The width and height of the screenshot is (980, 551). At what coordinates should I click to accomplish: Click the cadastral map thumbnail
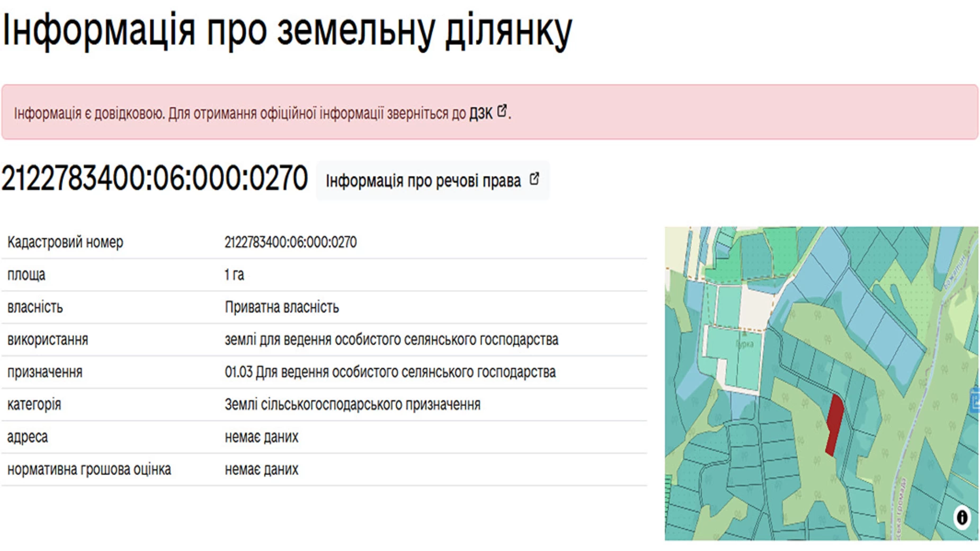pyautogui.click(x=822, y=384)
